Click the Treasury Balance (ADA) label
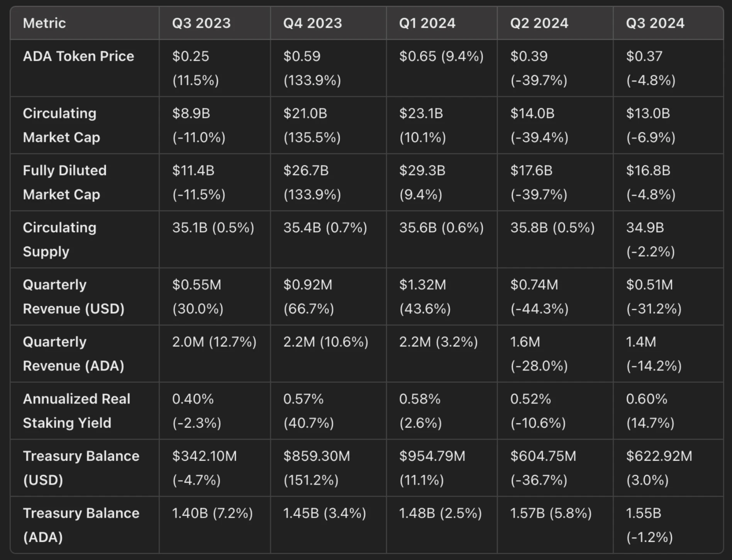Viewport: 732px width, 560px height. pos(81,525)
